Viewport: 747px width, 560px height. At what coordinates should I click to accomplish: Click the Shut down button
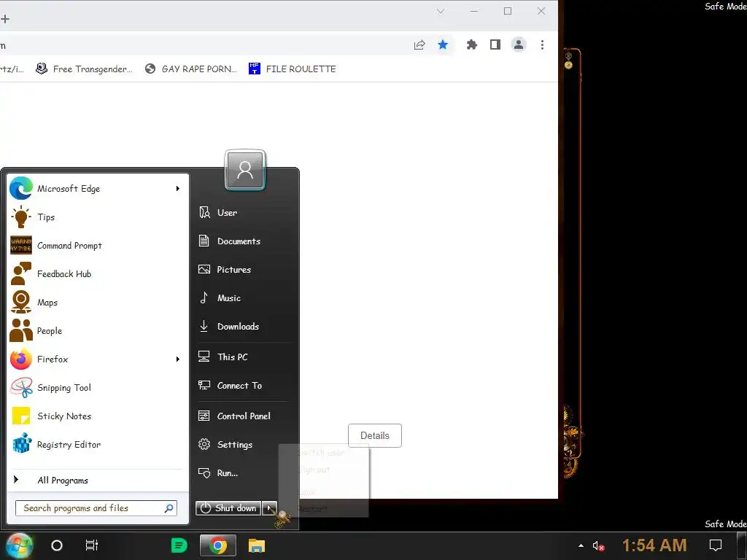pyautogui.click(x=228, y=508)
